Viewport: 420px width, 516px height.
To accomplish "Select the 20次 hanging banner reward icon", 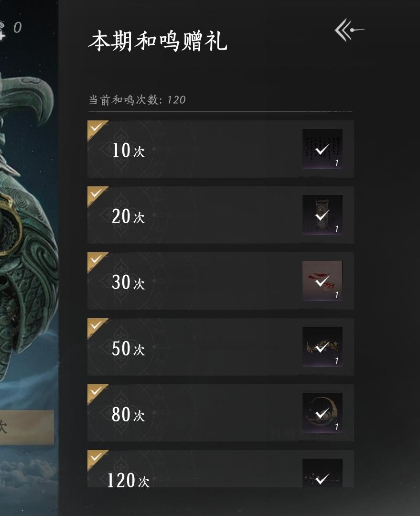I will coord(323,215).
